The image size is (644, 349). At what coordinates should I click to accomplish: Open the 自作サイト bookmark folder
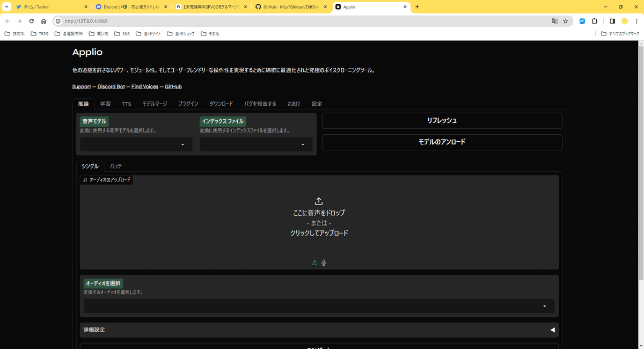point(148,33)
